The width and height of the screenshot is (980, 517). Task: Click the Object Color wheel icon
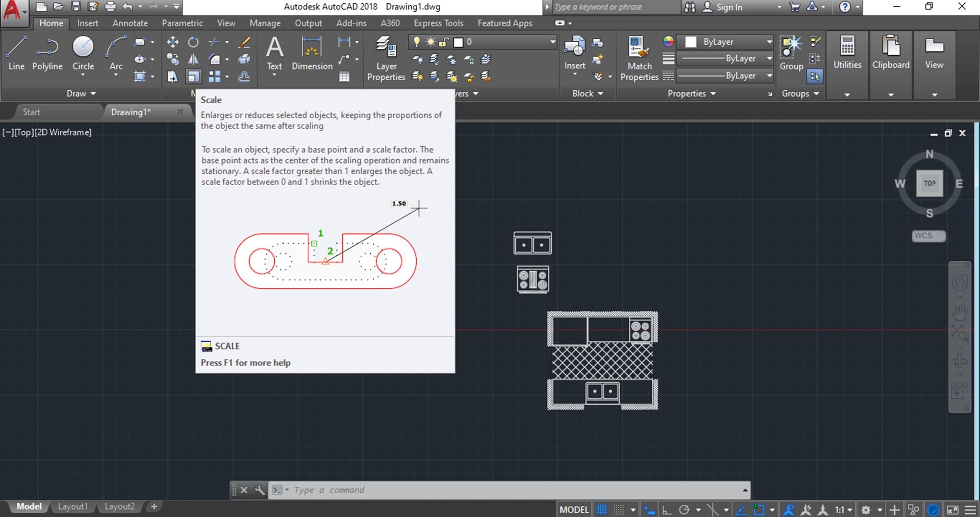[x=668, y=42]
